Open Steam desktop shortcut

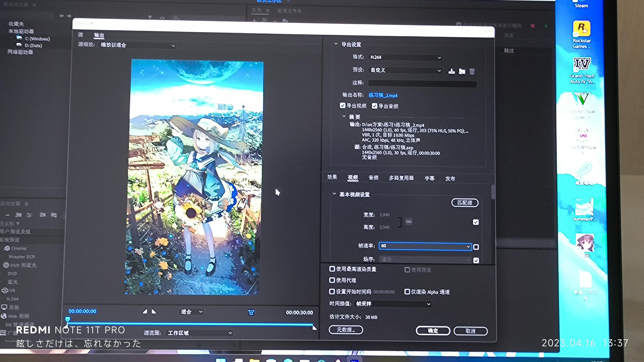point(581,4)
